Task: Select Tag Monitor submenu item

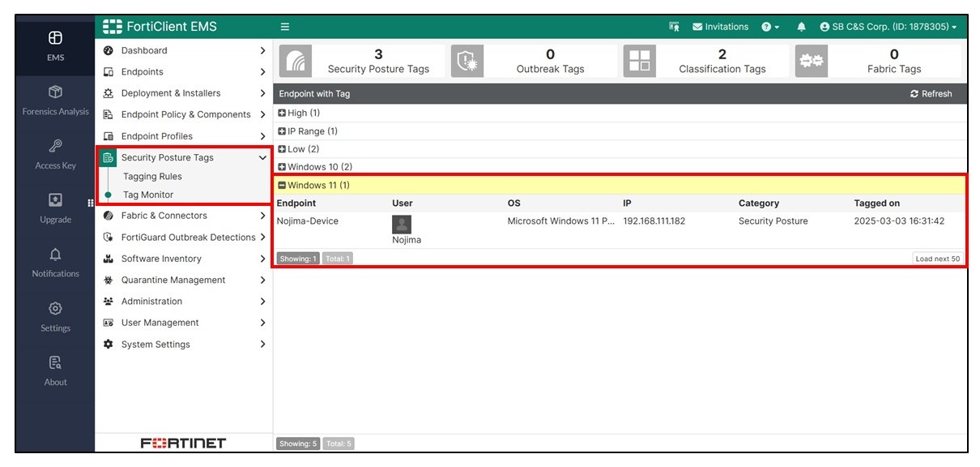Action: 148,195
